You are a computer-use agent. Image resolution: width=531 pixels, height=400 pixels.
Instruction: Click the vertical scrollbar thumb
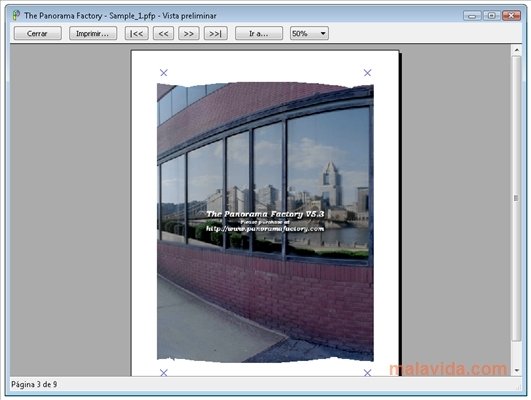pos(516,198)
